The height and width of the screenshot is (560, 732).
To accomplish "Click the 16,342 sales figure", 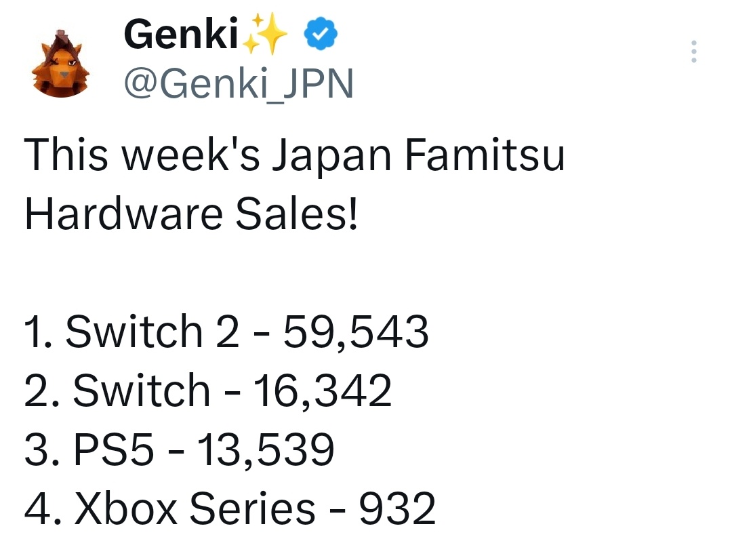I will coord(323,391).
